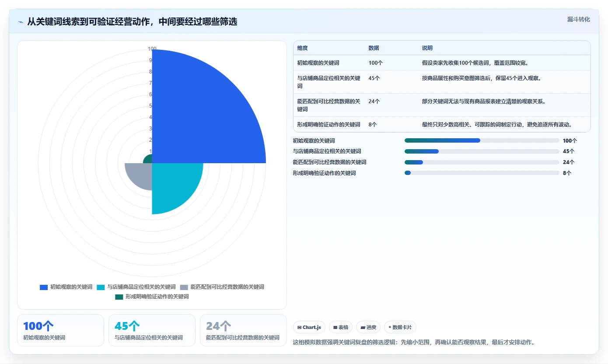Click description 最终只对少数高相关、可跟踪的词
Viewport: 608px width, 364px height.
click(497, 125)
